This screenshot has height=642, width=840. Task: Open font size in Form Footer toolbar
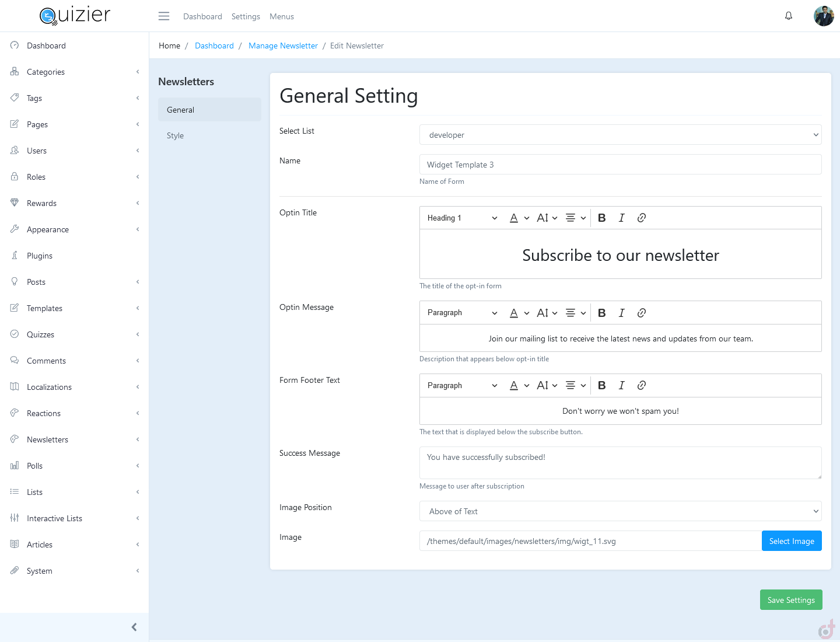point(547,385)
